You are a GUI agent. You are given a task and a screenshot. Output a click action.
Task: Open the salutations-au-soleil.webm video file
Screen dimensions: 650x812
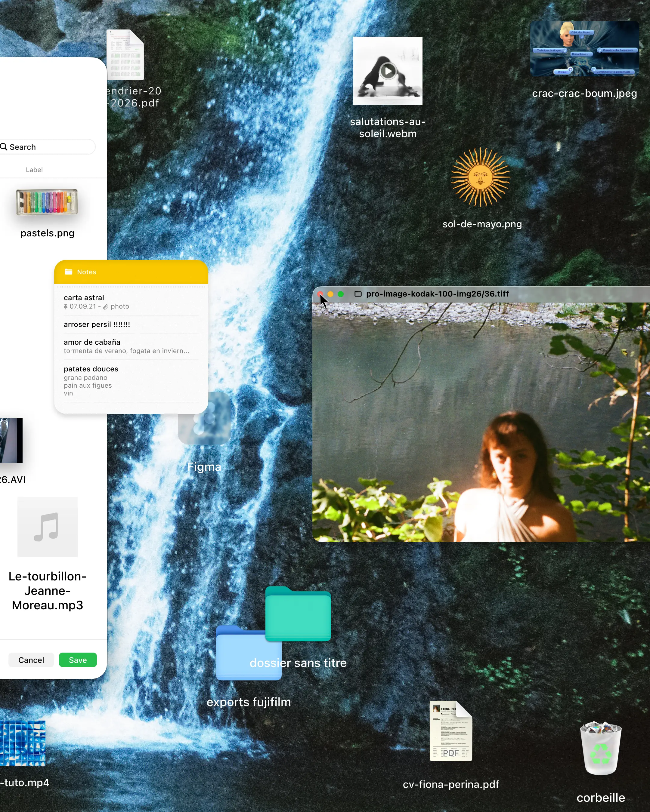tap(387, 70)
